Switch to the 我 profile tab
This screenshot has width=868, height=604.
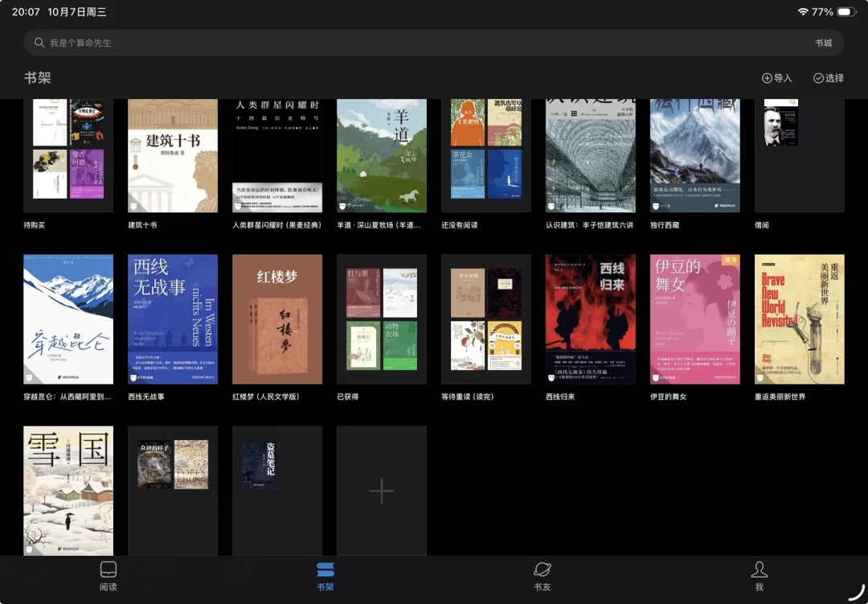click(x=759, y=577)
